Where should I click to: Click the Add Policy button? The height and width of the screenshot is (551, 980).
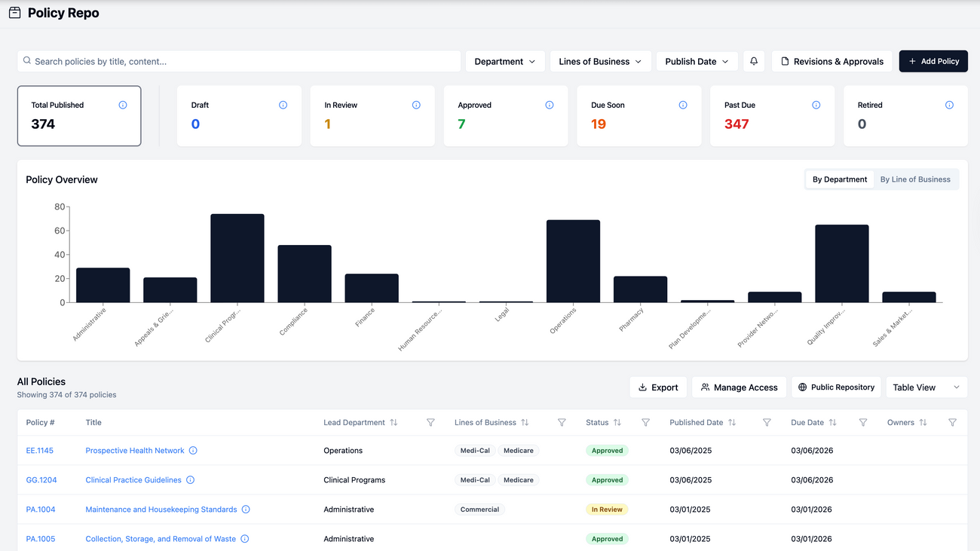[933, 61]
